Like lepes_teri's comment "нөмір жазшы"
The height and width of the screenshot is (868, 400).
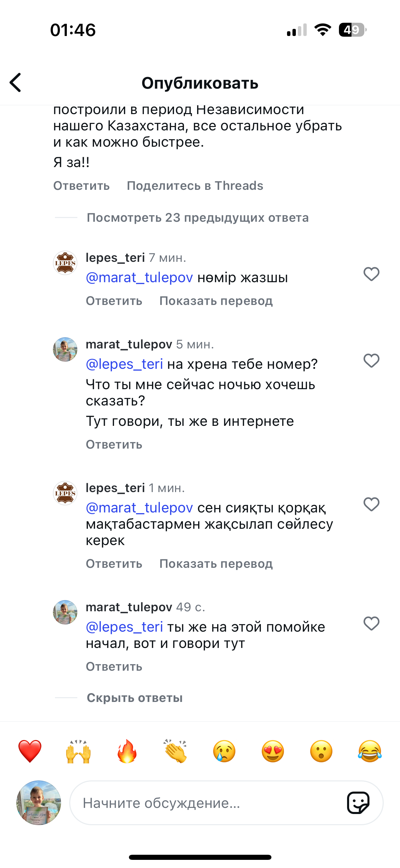point(371,274)
